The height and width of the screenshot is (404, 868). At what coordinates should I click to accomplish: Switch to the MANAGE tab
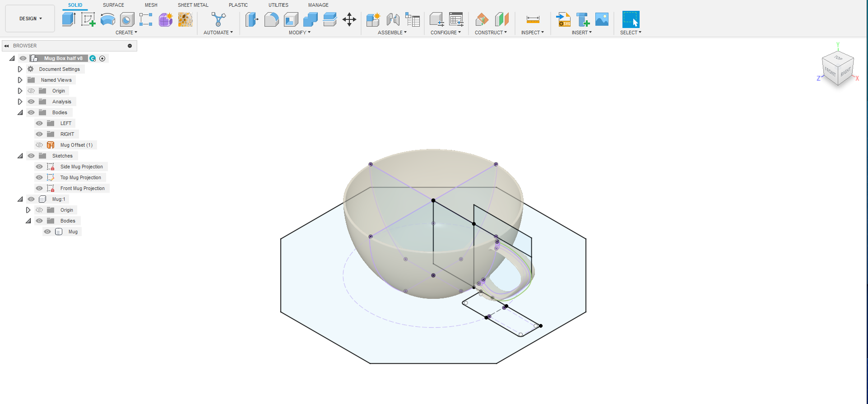pos(318,5)
